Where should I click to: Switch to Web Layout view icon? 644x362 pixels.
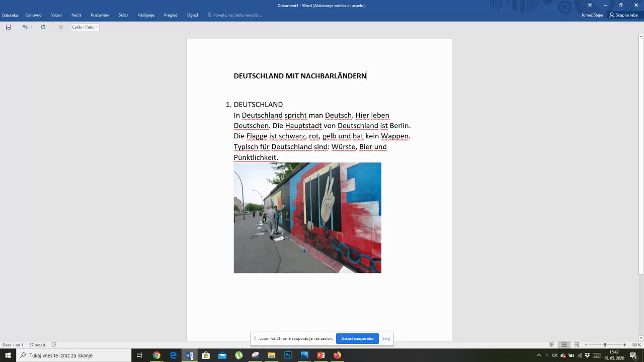tap(577, 345)
